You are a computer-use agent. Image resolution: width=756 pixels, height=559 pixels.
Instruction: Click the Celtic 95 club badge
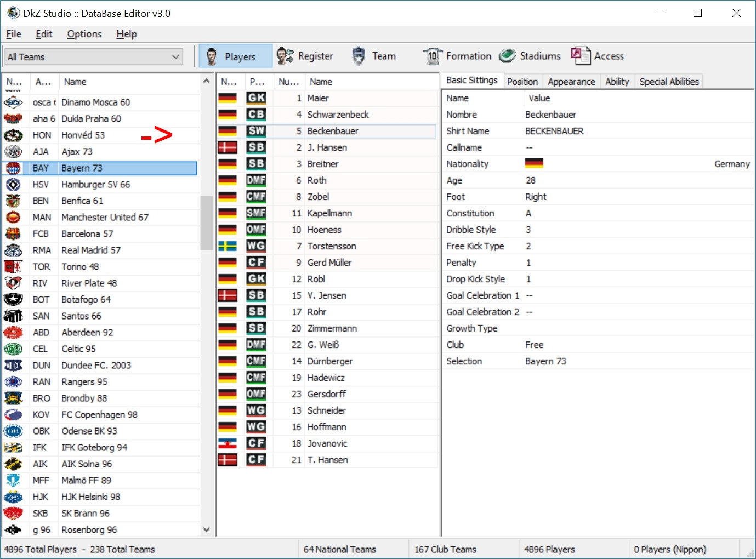pyautogui.click(x=13, y=349)
